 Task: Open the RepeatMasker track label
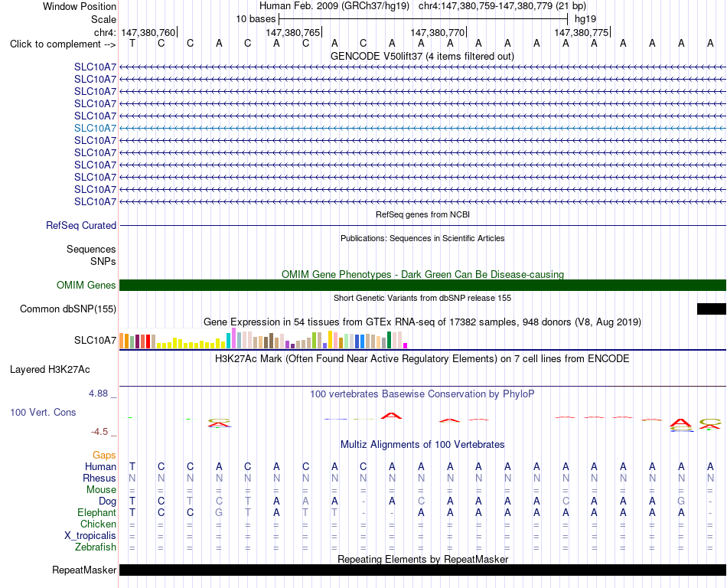(84, 570)
